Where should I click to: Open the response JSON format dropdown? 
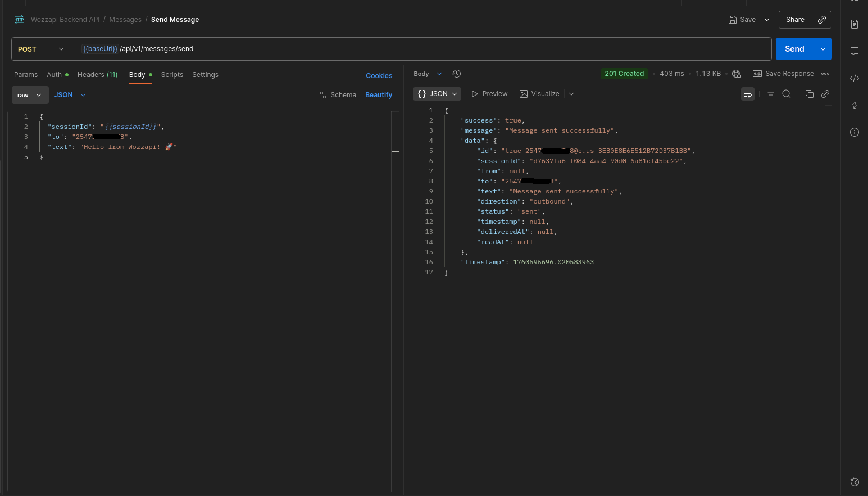pos(437,94)
